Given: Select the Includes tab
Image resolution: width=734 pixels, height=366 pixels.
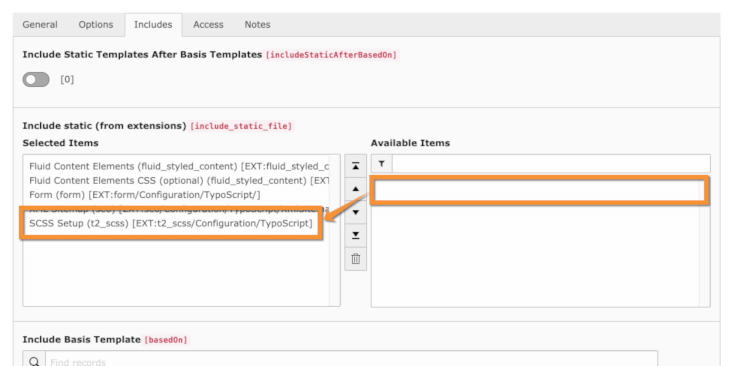Looking at the screenshot, I should 153,25.
